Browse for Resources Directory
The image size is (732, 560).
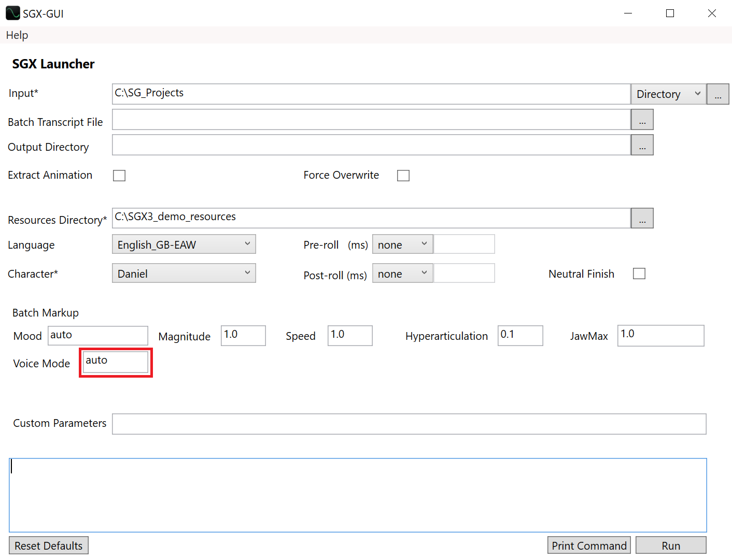[642, 218]
